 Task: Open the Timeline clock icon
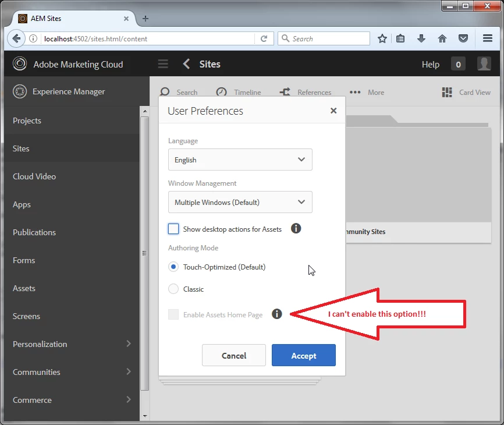click(x=222, y=92)
